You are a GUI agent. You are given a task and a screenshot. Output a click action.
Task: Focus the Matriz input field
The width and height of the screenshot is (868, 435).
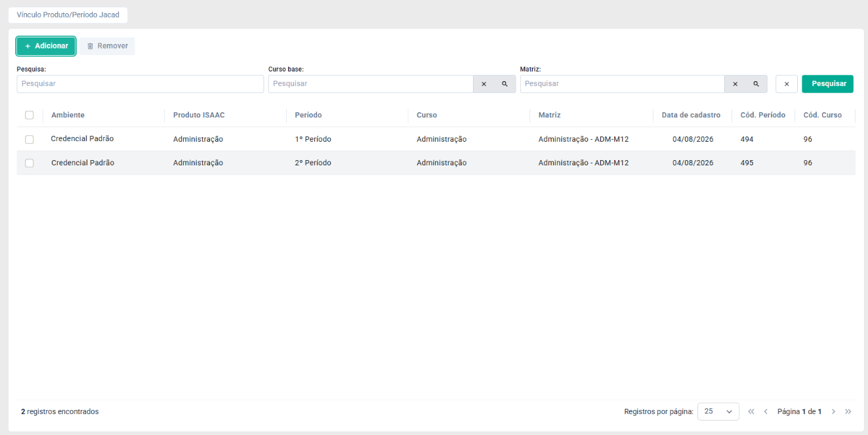623,84
